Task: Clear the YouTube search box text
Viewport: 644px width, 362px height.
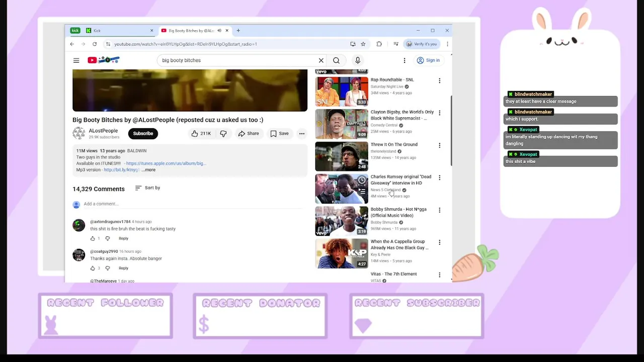Action: tap(321, 60)
